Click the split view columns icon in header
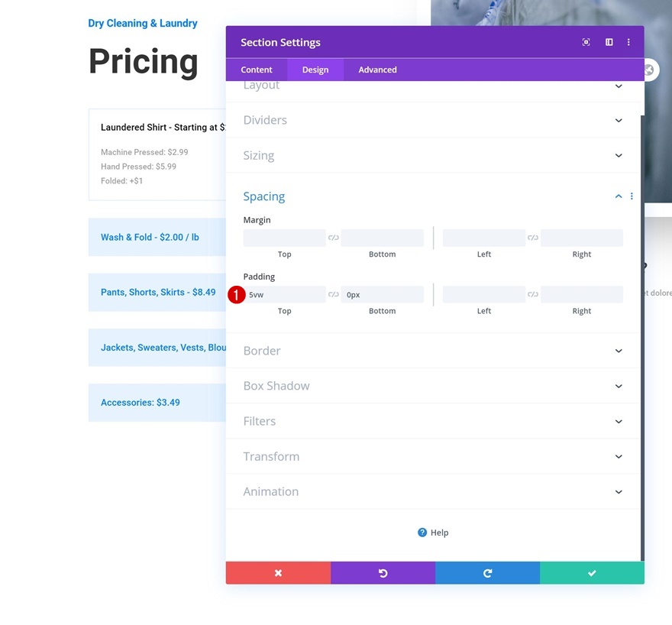The image size is (672, 625). pyautogui.click(x=609, y=42)
